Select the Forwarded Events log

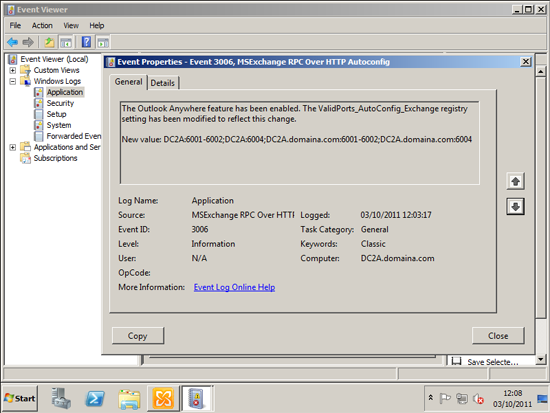click(x=74, y=136)
